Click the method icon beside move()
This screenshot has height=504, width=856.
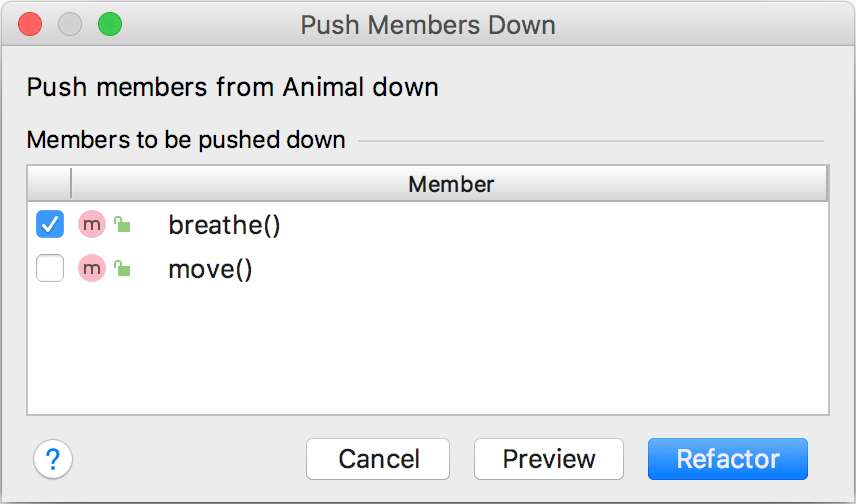(x=92, y=269)
